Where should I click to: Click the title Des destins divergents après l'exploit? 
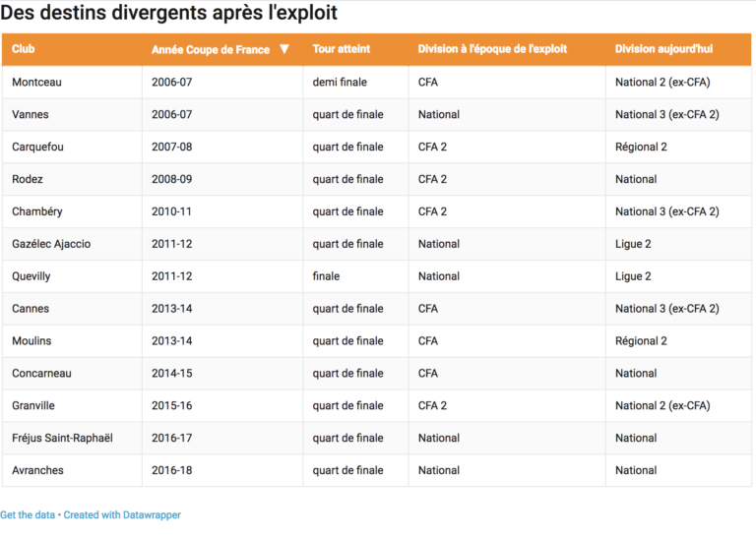[168, 14]
